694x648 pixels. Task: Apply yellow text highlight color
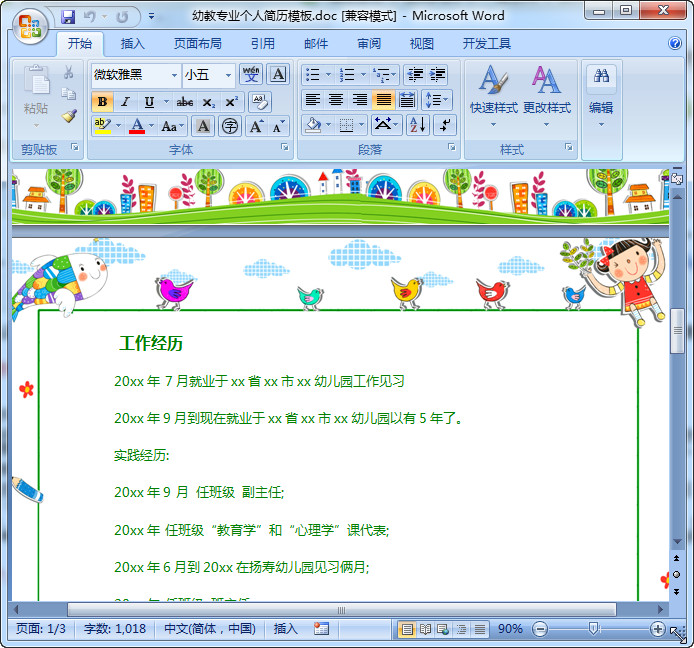tap(103, 127)
